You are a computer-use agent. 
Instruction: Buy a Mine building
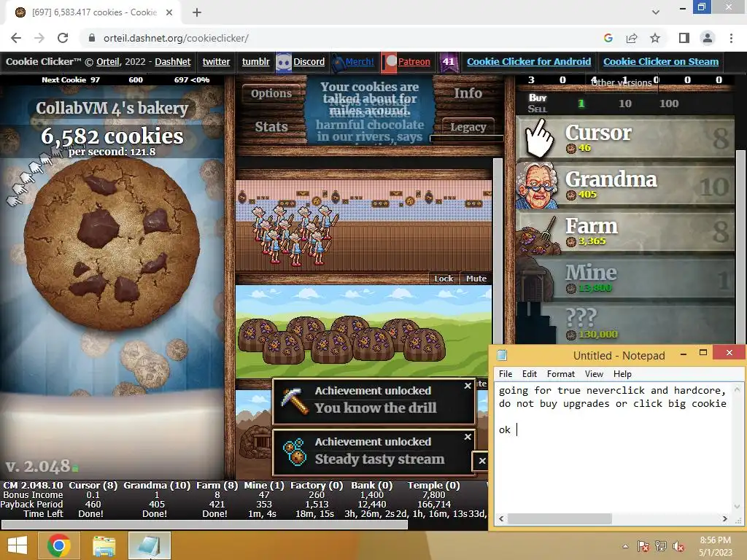click(625, 278)
